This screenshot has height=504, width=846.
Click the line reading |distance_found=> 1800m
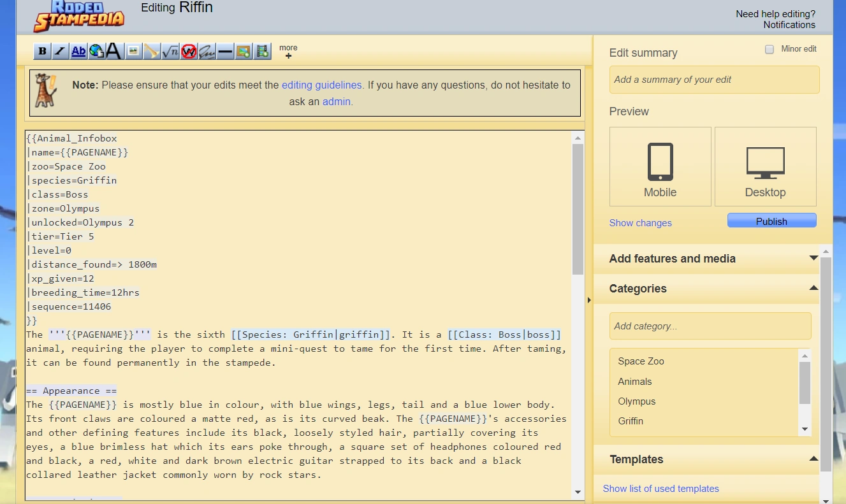pos(92,264)
